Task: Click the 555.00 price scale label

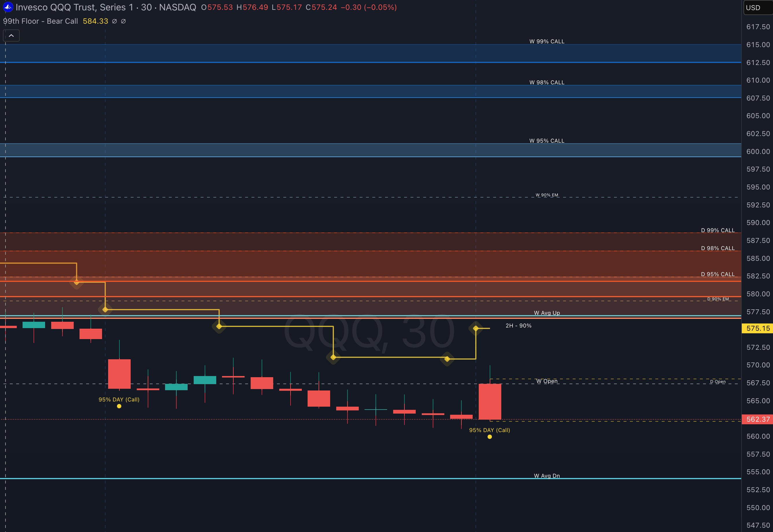Action: coord(758,472)
